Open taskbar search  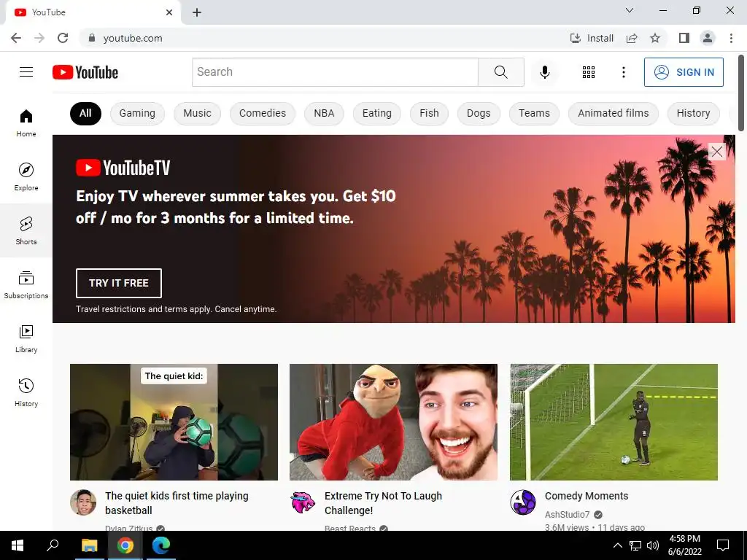pyautogui.click(x=53, y=545)
